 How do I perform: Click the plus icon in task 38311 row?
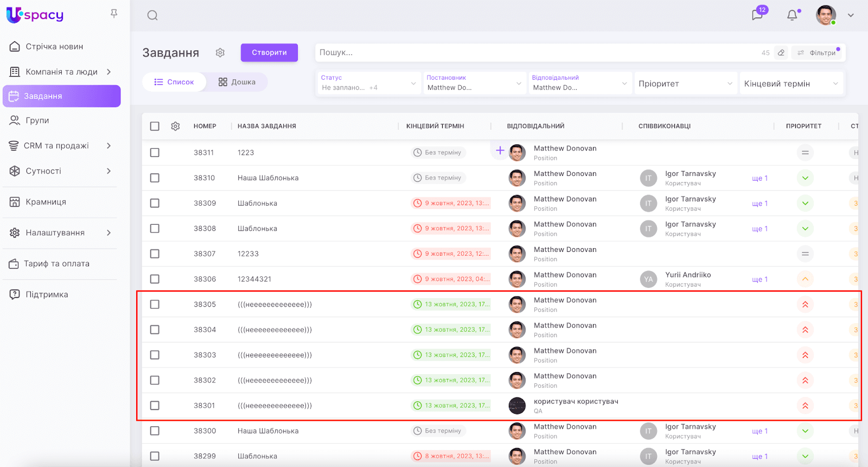500,150
